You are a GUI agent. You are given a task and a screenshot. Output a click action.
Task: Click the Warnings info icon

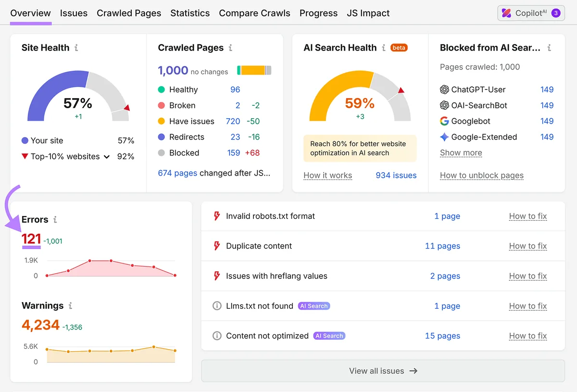70,305
